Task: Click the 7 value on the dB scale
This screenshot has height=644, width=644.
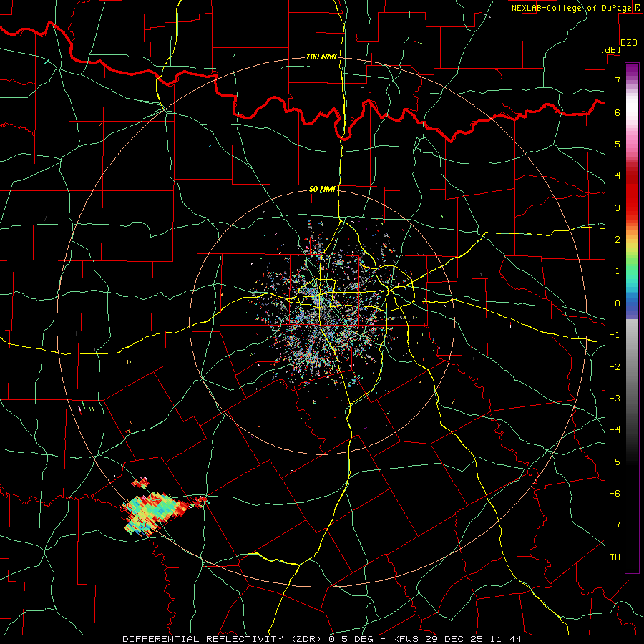Action: click(618, 80)
